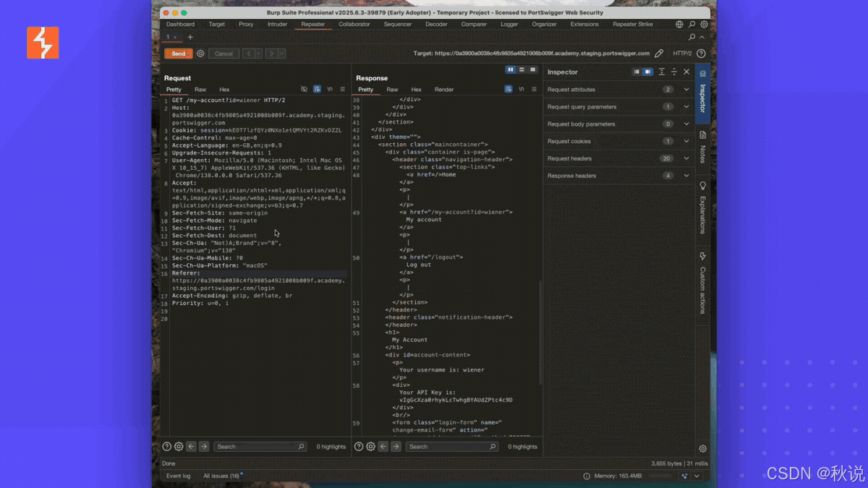Screen dimensions: 868x488
Task: Open the Proxy tab
Action: point(246,24)
